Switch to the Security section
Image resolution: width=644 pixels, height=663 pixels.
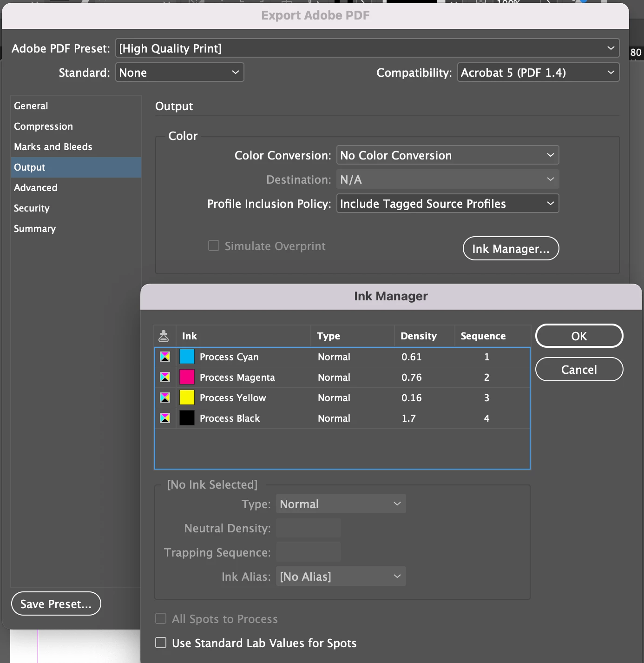(76, 208)
